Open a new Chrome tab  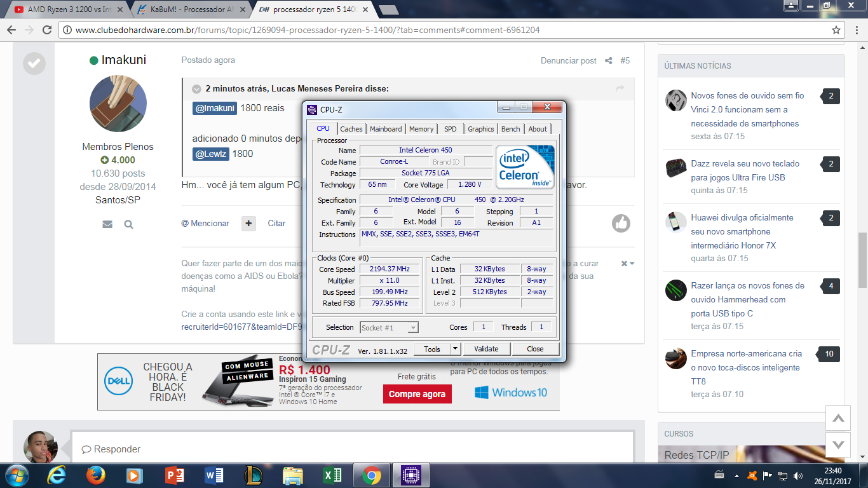click(x=388, y=10)
